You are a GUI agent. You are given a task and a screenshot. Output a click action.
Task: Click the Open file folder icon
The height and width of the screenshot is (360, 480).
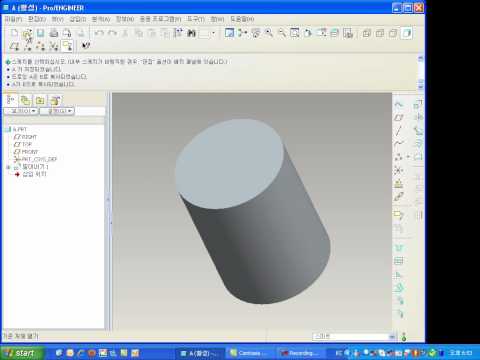27,33
